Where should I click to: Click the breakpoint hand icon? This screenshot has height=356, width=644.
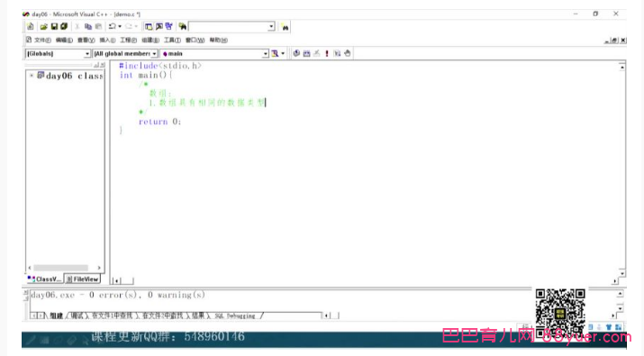(348, 53)
